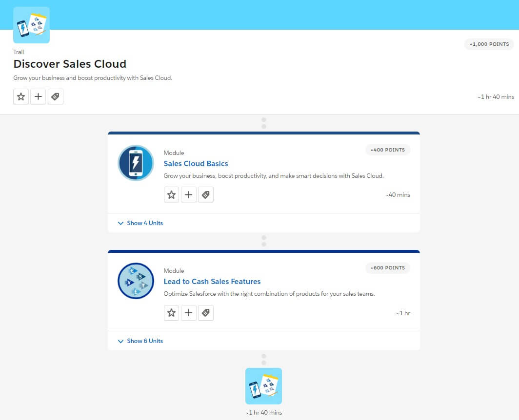
Task: Favorite the Discover Sales Cloud trail with star
Action: (21, 96)
